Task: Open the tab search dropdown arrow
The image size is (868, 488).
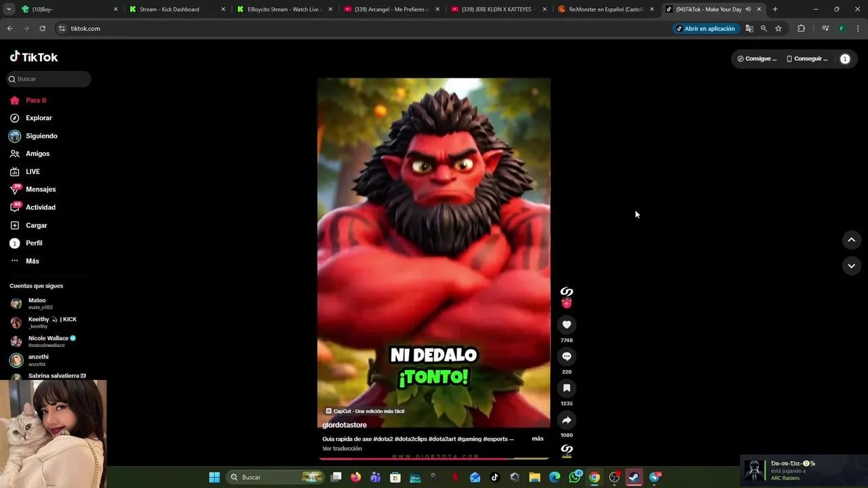Action: tap(8, 9)
